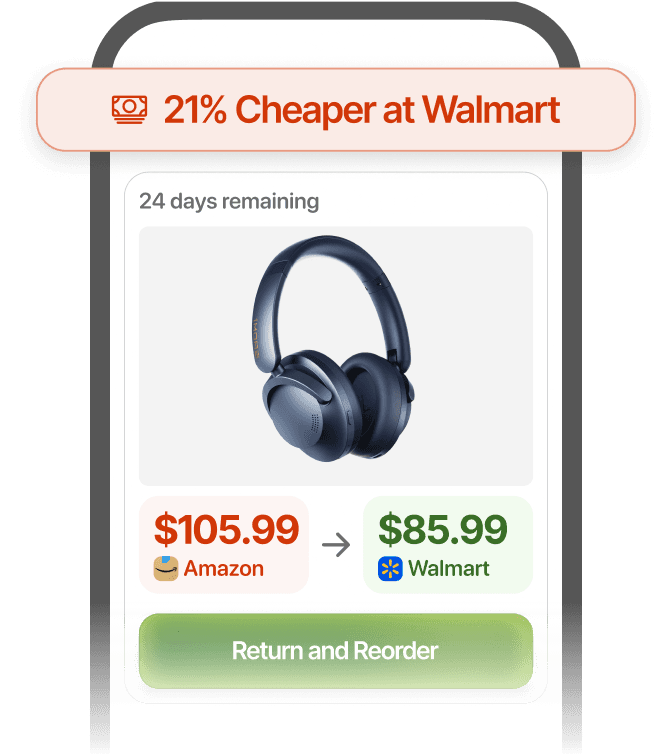
Task: Click the 21% figure in the banner
Action: (x=195, y=110)
